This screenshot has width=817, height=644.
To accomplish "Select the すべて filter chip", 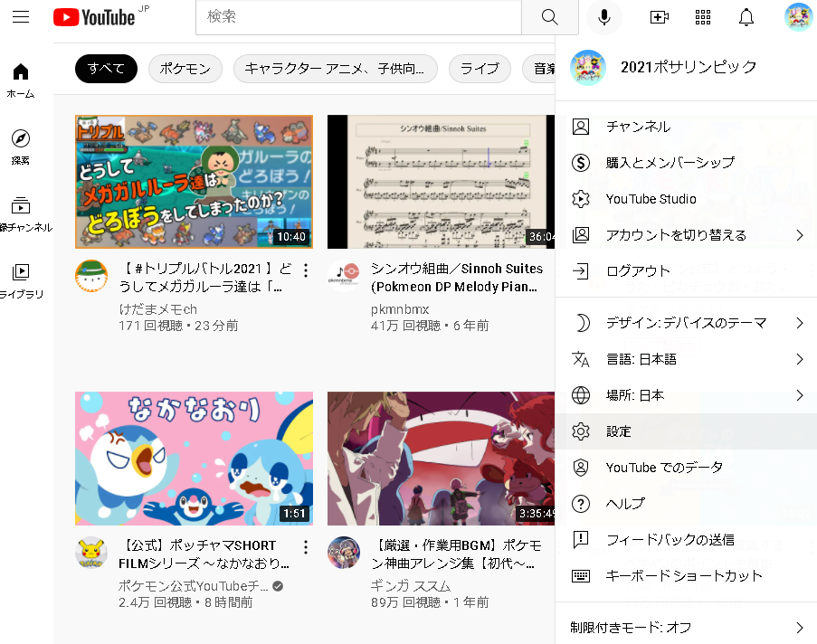I will pyautogui.click(x=106, y=69).
